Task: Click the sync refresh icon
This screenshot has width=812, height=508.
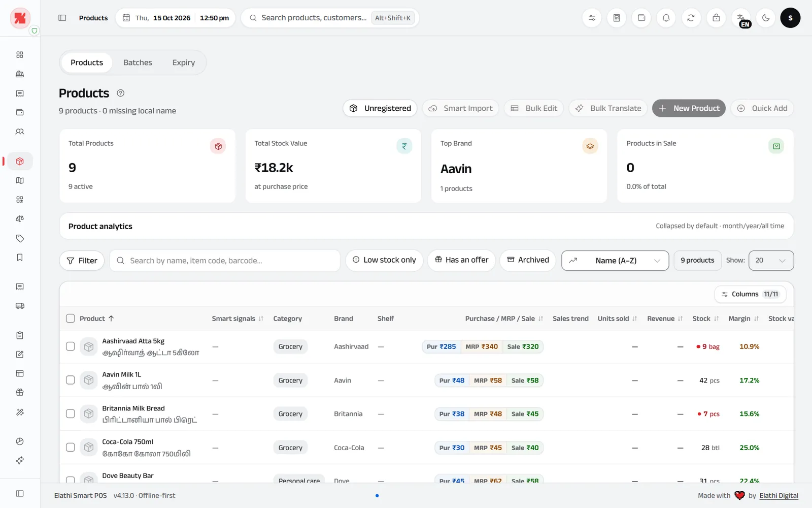Action: (x=691, y=18)
